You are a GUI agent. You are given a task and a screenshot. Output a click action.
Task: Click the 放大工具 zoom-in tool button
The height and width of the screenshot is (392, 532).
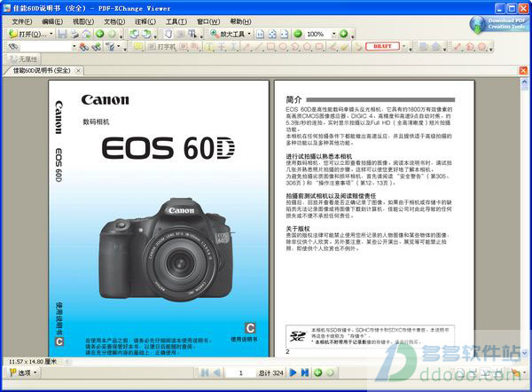[x=227, y=34]
